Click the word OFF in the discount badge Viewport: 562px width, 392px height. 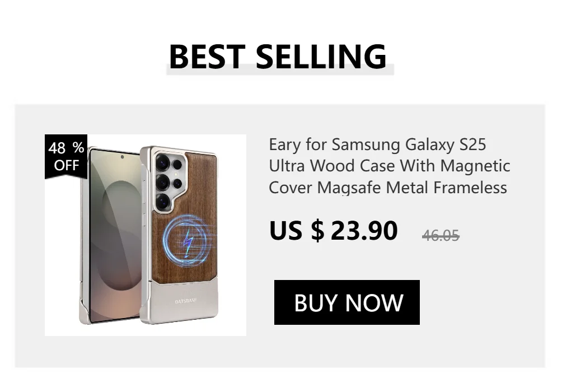[66, 165]
